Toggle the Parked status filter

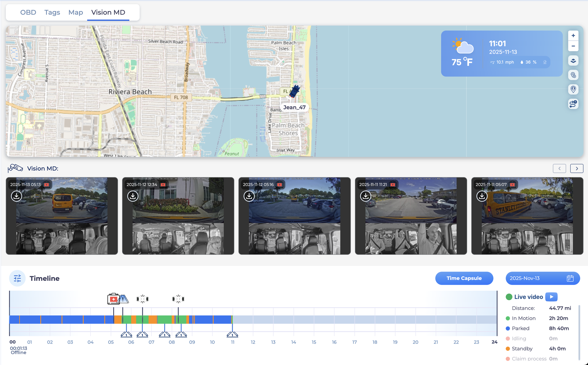click(x=520, y=328)
